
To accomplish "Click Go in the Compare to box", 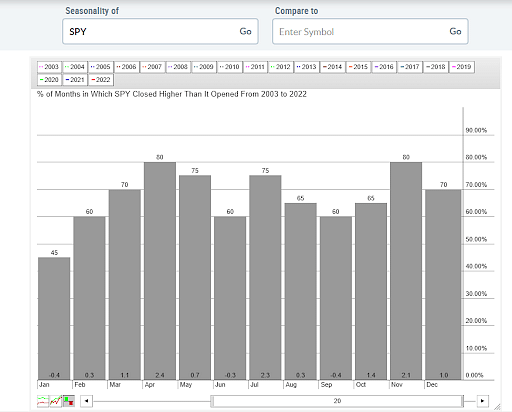I will coord(455,31).
